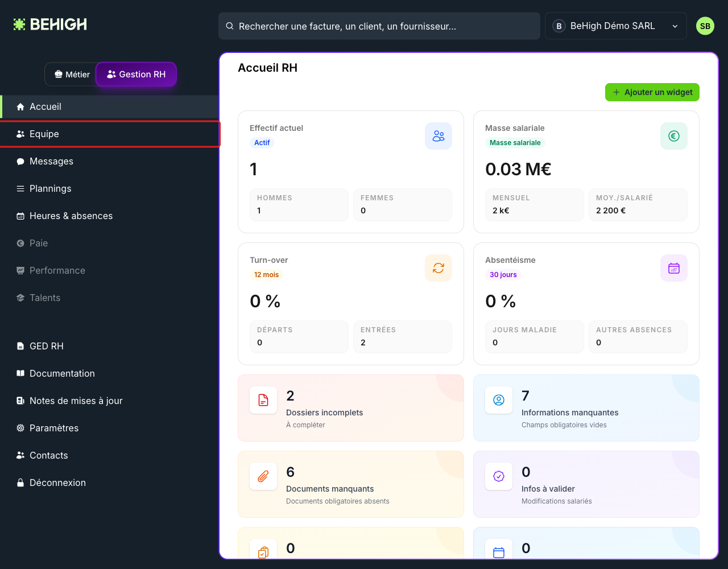Click the BeHigh logo

coord(50,24)
